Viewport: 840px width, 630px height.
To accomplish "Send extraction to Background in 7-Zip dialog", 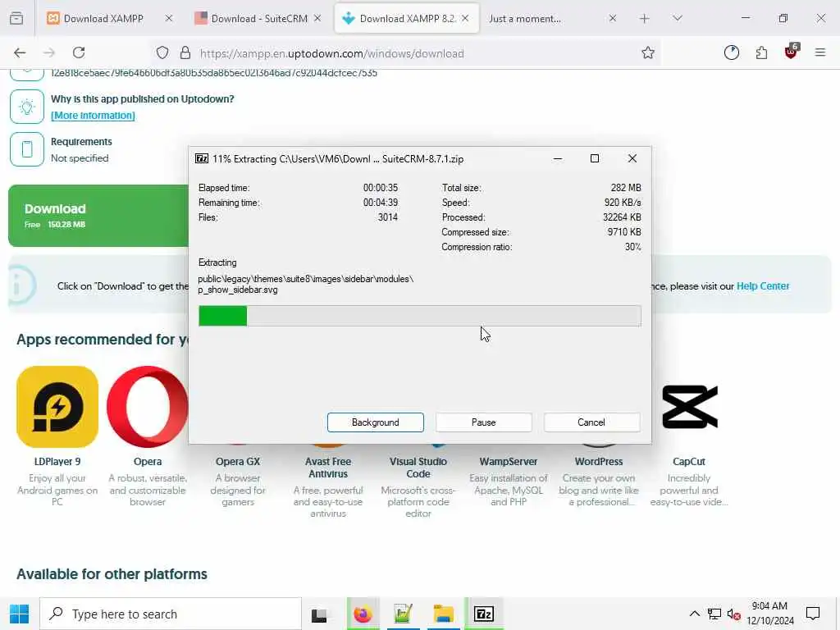I will 375,422.
